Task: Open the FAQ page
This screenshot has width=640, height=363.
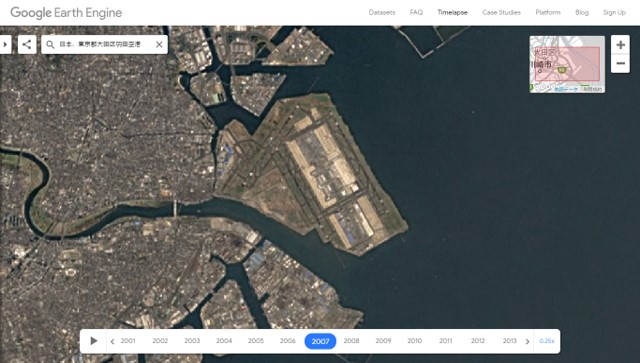Action: (x=416, y=12)
